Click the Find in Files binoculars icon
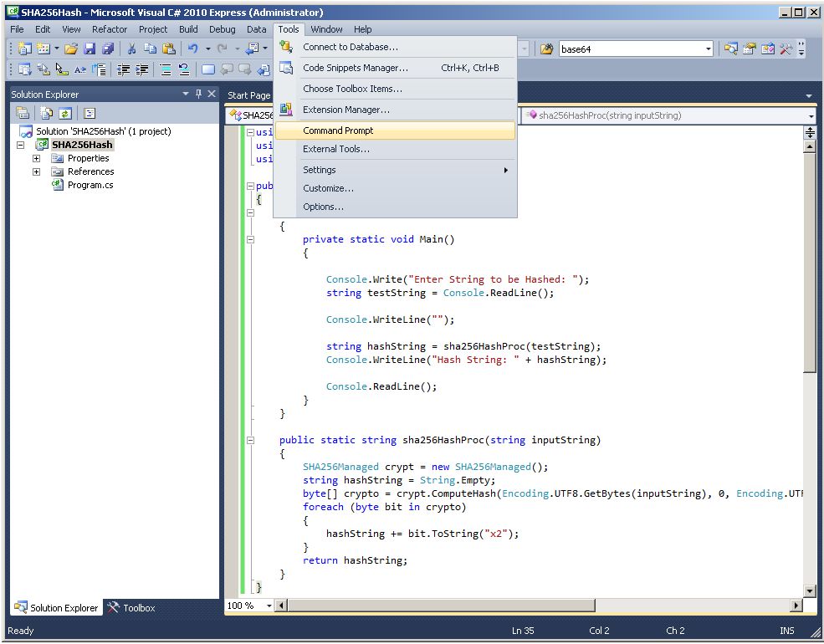Screen dimensions: 824x644 [546, 49]
